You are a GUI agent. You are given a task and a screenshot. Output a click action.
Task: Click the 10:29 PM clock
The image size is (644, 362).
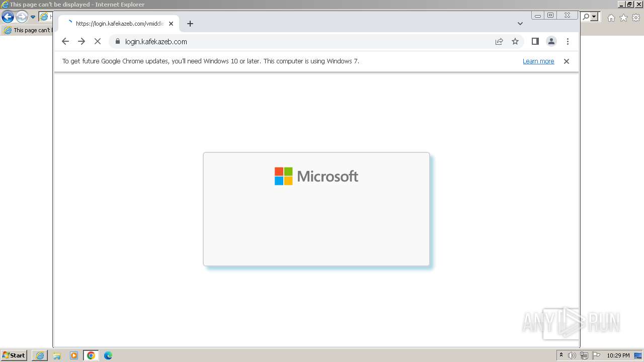(618, 355)
